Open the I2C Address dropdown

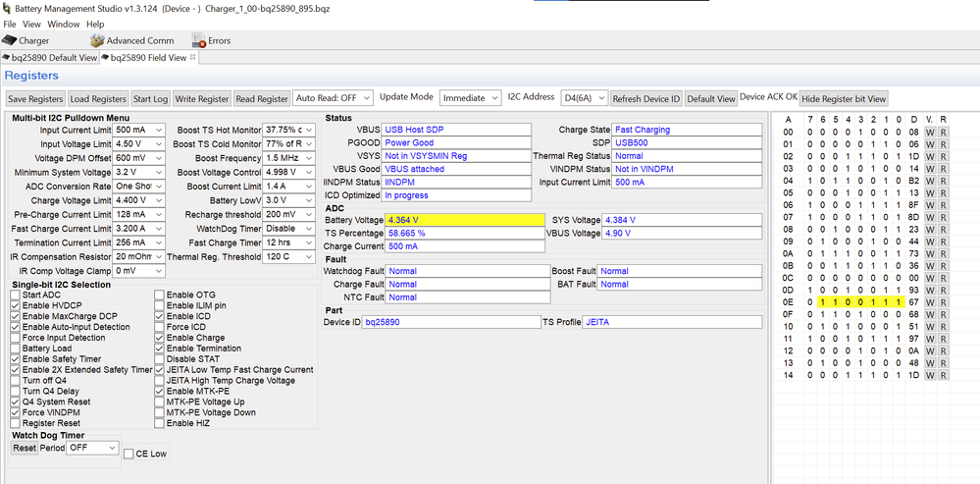tap(585, 98)
